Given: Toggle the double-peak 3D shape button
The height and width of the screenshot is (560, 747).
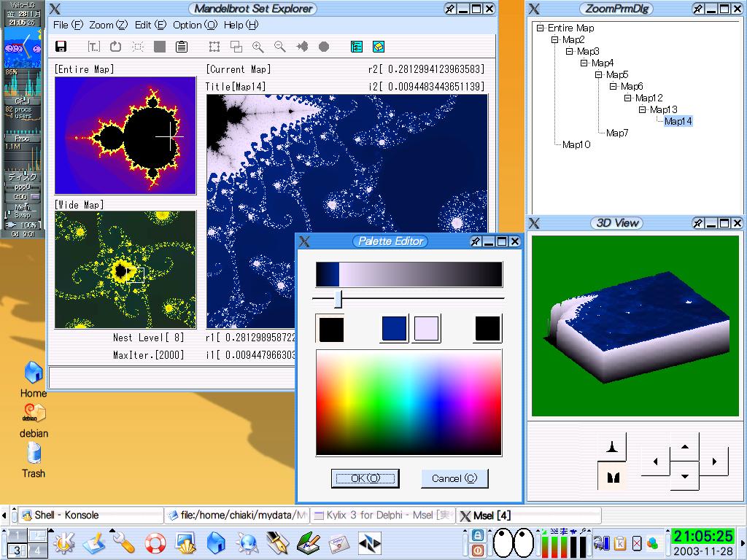Looking at the screenshot, I should click(612, 477).
